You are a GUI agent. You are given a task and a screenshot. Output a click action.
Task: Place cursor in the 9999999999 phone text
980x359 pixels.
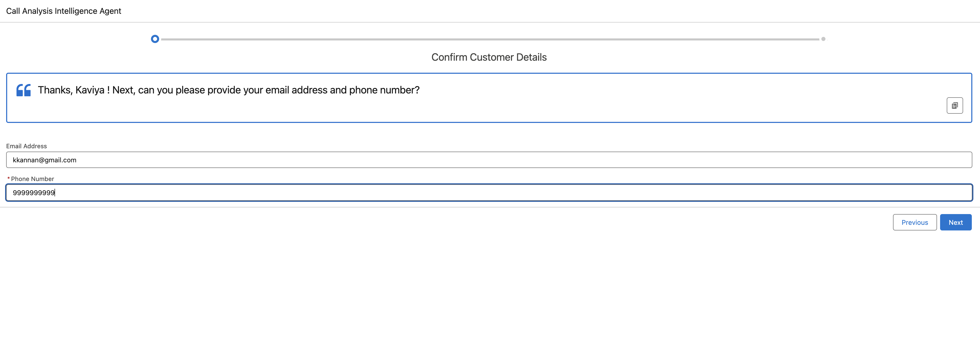point(34,193)
